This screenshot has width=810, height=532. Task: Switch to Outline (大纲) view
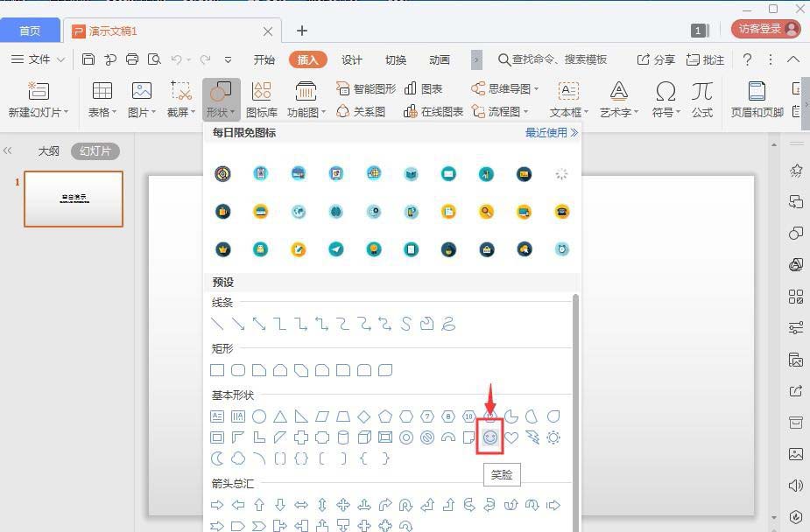[x=48, y=150]
